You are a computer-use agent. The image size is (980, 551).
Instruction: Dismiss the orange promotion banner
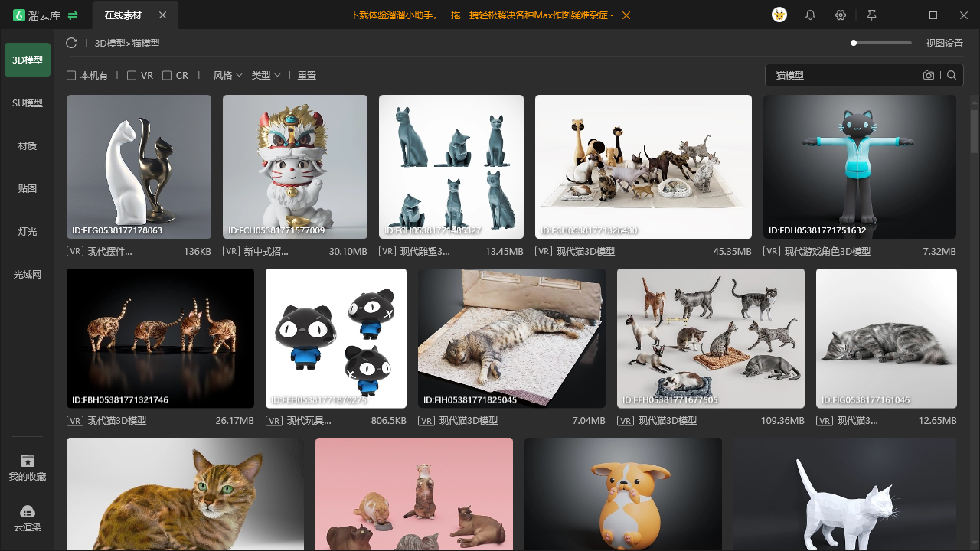(626, 15)
